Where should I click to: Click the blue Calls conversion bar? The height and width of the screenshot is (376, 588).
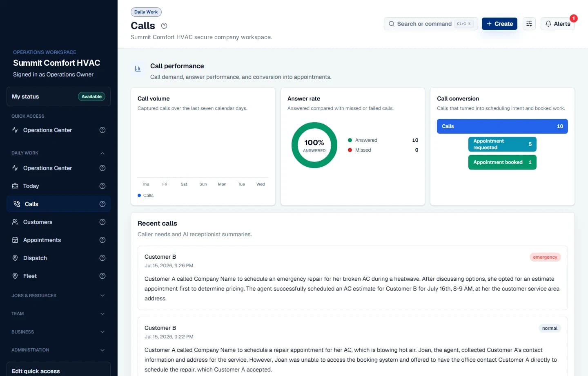[x=502, y=126]
